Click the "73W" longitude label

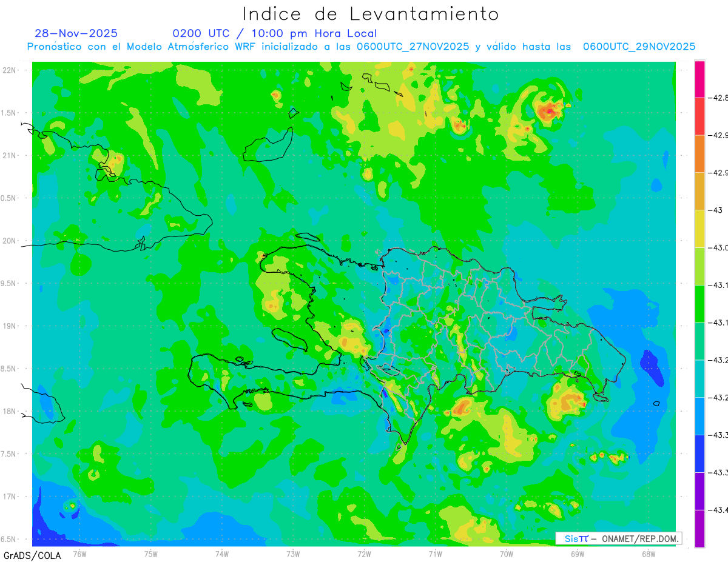click(293, 554)
